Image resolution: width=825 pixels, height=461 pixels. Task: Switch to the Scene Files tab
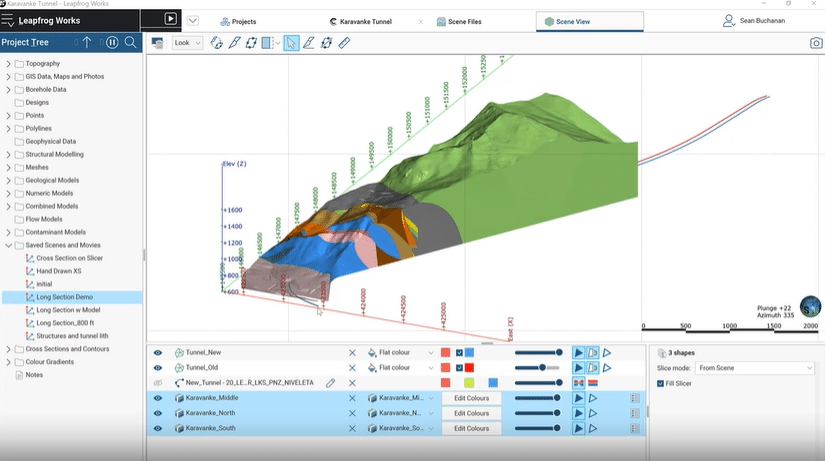(x=459, y=22)
